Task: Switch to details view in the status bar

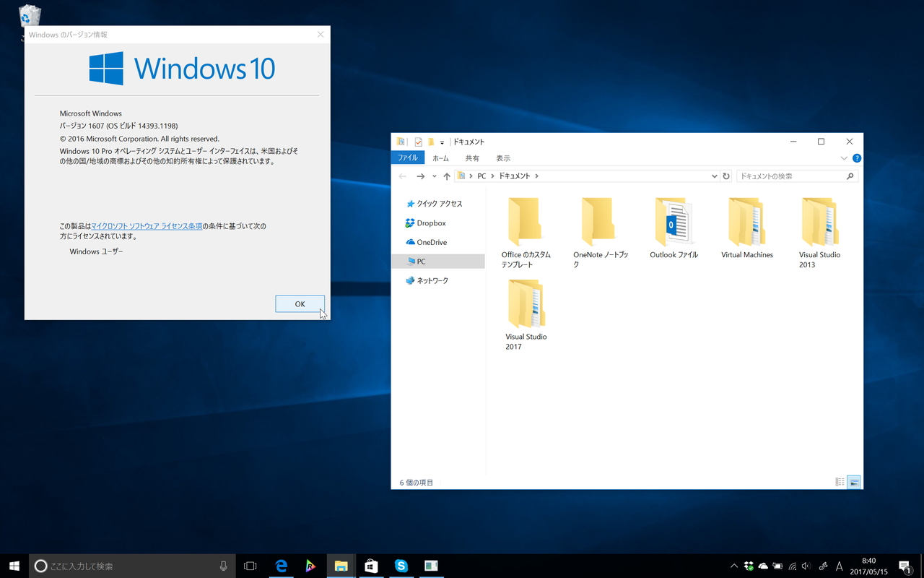Action: pos(838,482)
